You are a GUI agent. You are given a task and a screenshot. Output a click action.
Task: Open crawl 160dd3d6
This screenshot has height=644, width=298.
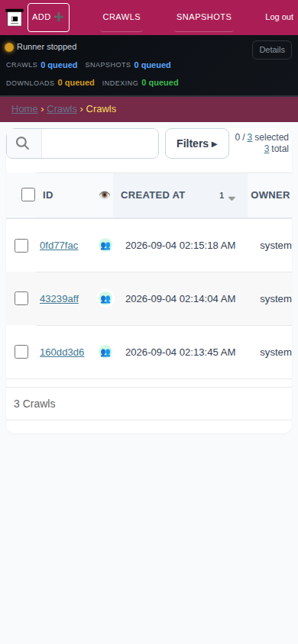(x=62, y=353)
